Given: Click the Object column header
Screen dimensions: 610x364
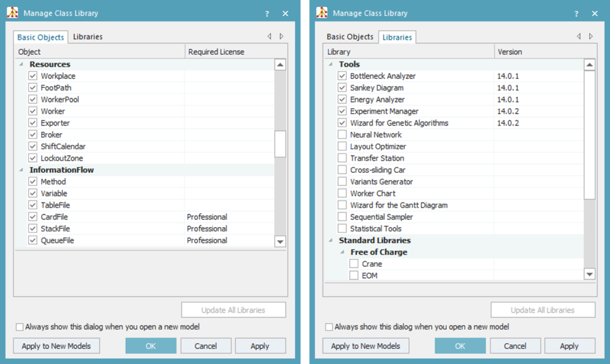Looking at the screenshot, I should [x=99, y=52].
